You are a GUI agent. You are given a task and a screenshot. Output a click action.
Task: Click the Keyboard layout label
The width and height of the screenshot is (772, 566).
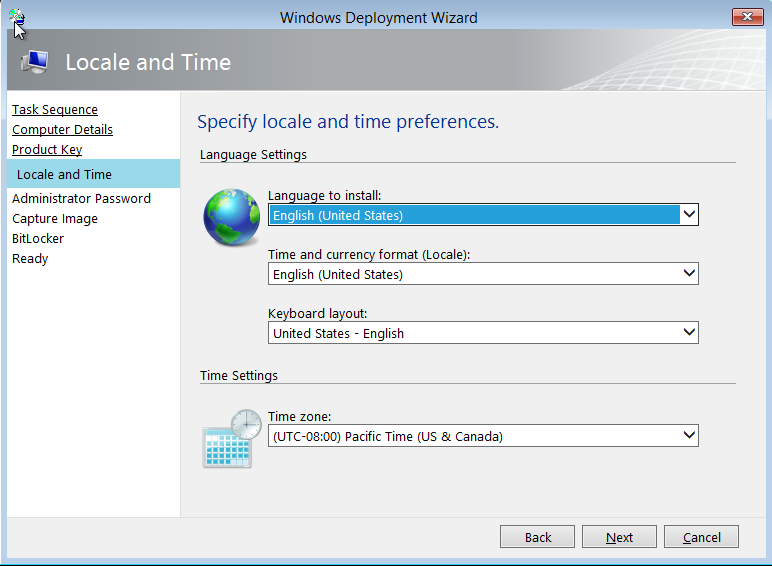pyautogui.click(x=318, y=314)
